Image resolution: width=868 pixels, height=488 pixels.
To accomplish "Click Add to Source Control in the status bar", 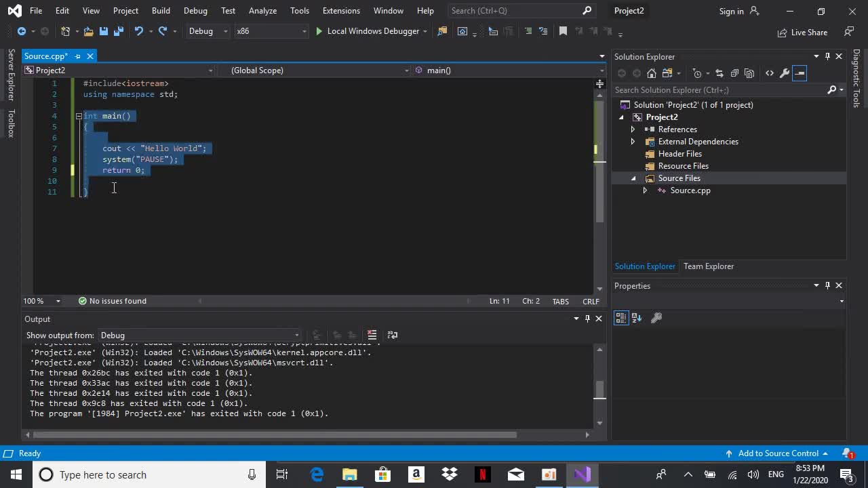I will tap(778, 453).
